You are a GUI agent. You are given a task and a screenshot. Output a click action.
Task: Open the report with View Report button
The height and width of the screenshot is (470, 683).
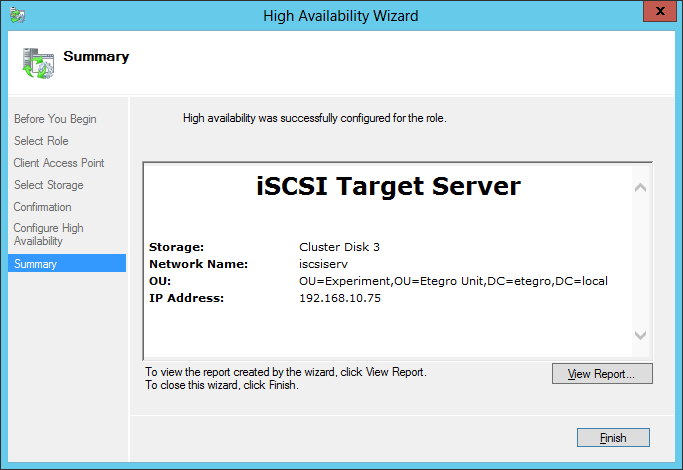tap(601, 374)
